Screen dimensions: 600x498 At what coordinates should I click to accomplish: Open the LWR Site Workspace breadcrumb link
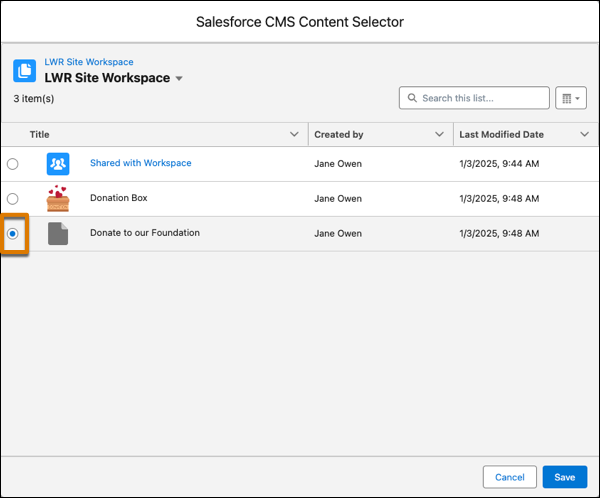coord(89,62)
